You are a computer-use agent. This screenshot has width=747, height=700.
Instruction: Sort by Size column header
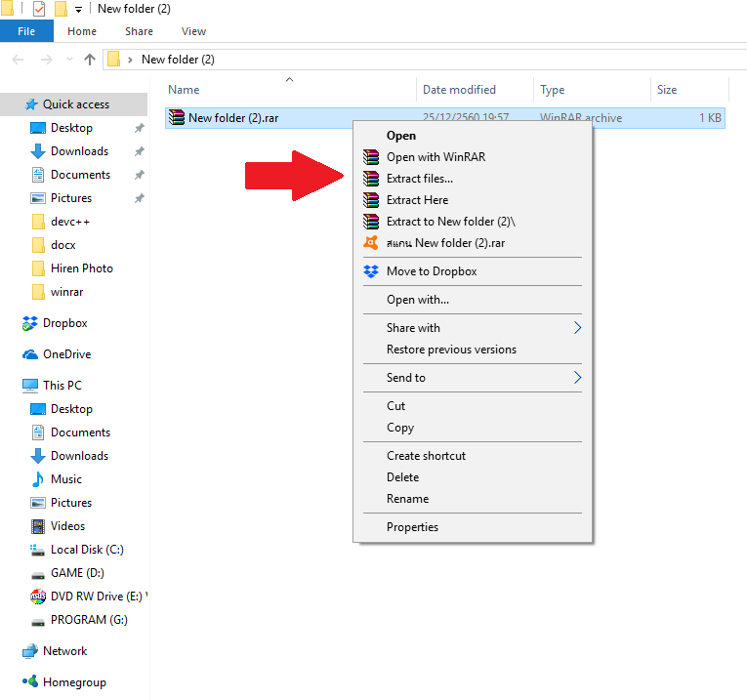tap(689, 90)
